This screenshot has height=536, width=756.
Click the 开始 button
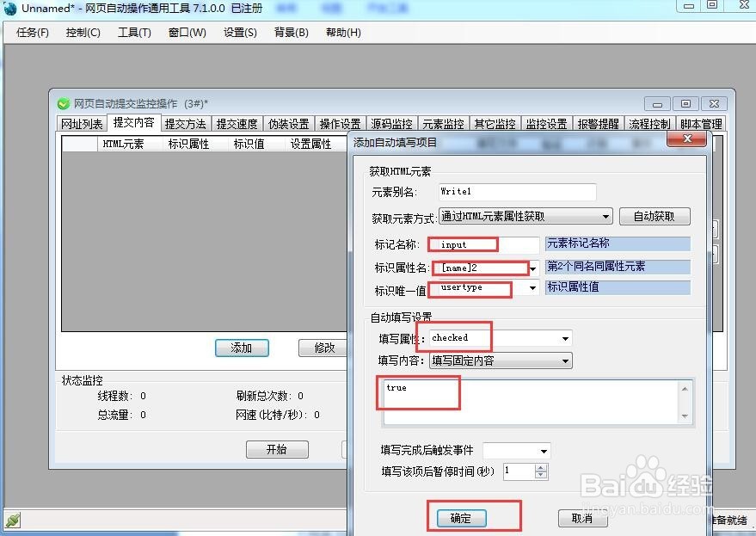[x=277, y=450]
